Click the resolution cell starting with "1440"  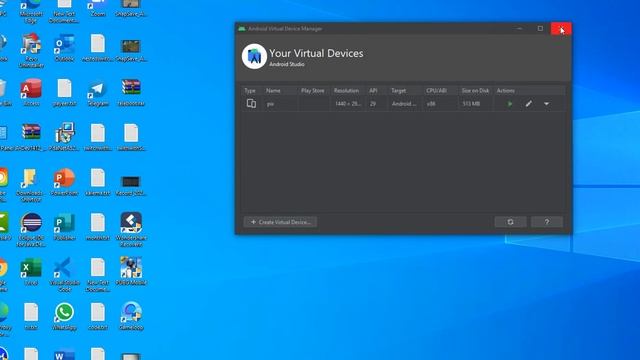pos(348,104)
